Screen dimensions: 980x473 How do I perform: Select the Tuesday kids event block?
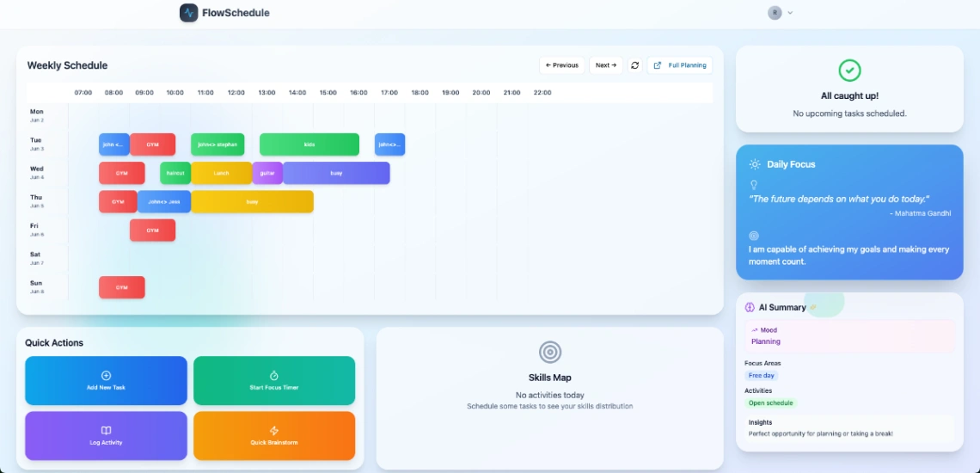tap(309, 144)
